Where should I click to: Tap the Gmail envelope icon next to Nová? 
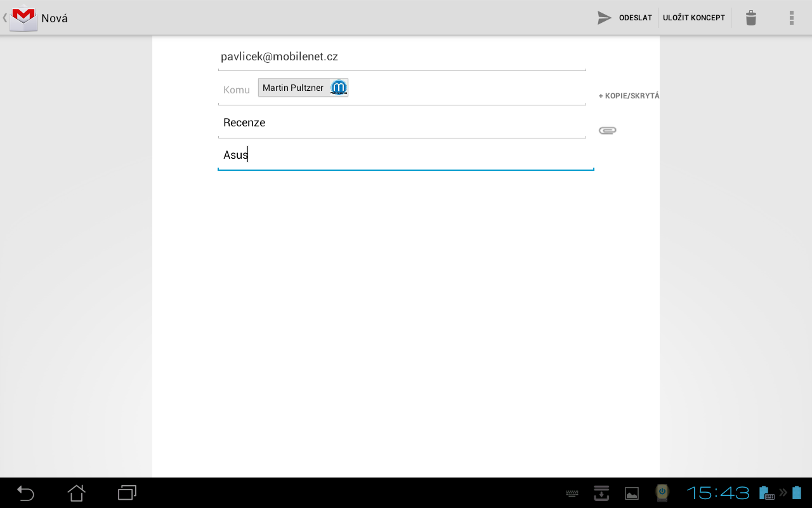(x=23, y=17)
